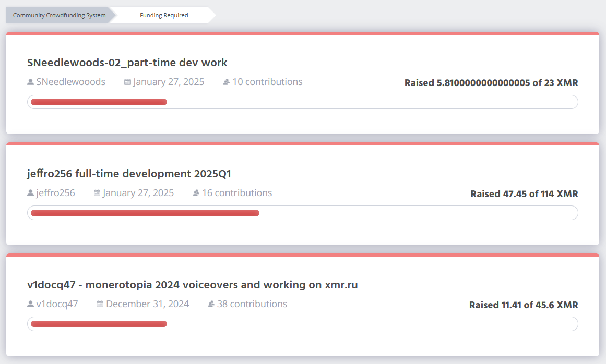Open v1docq47 monerotopia 2024 voiceovers proposal
Screen dimensions: 606x364
pyautogui.click(x=193, y=285)
